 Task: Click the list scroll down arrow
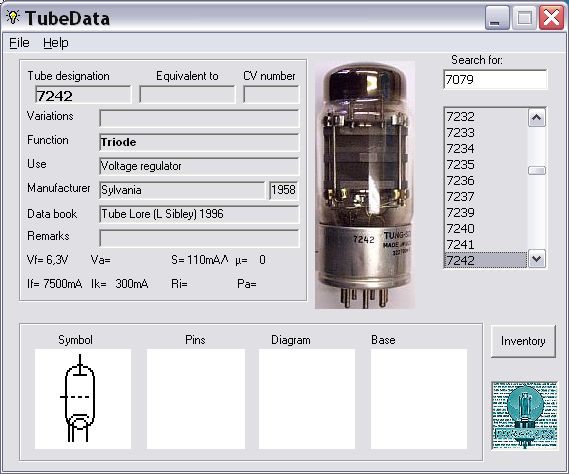pos(537,259)
